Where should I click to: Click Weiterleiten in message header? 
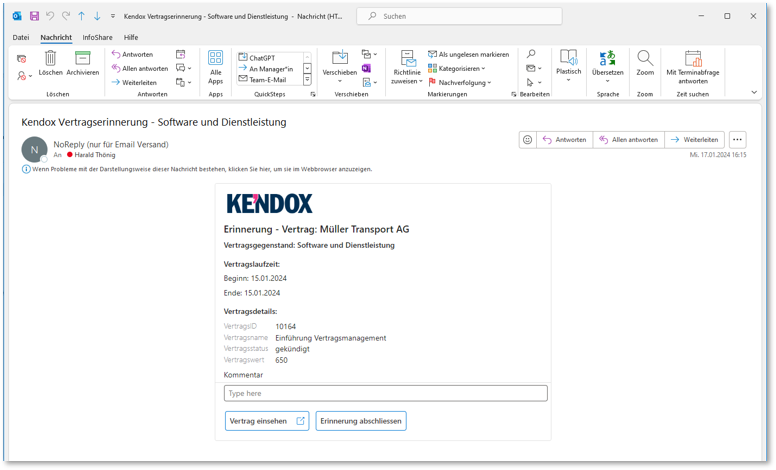pos(695,140)
